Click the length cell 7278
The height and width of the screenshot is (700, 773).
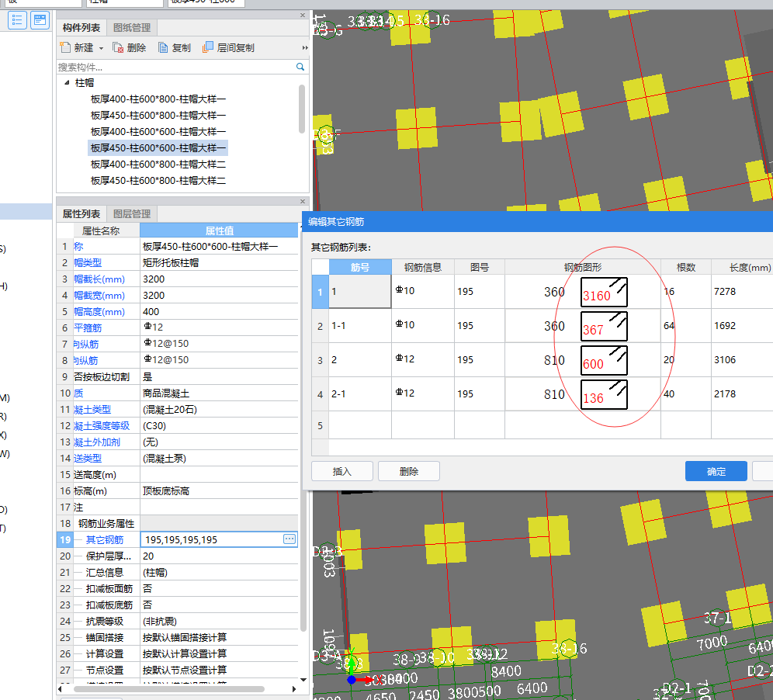742,291
